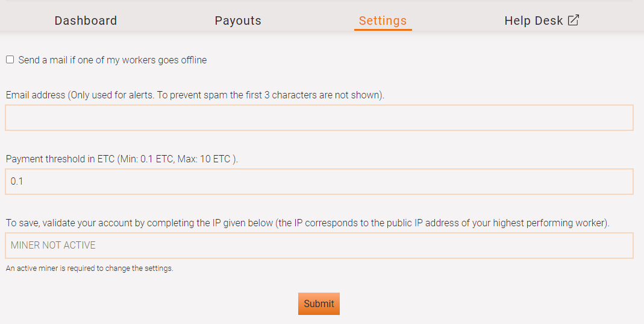The width and height of the screenshot is (644, 324).
Task: Click the 'To save, validate your account' instruction text
Action: [x=308, y=223]
